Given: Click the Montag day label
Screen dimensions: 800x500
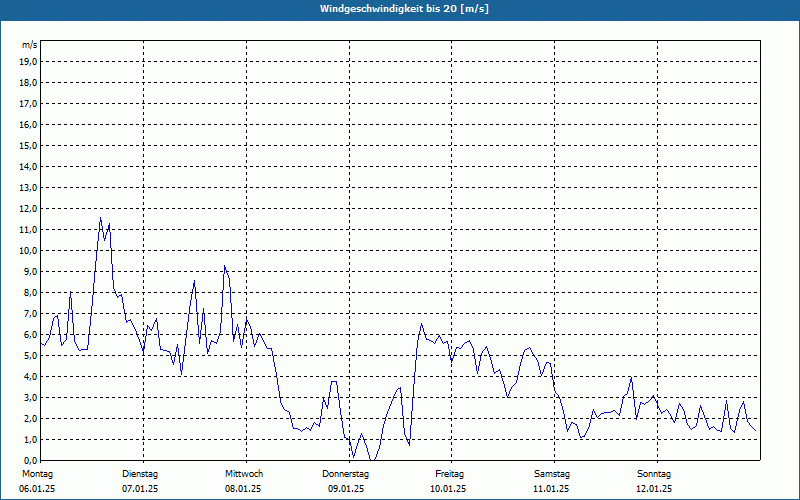Looking at the screenshot, I should point(37,474).
